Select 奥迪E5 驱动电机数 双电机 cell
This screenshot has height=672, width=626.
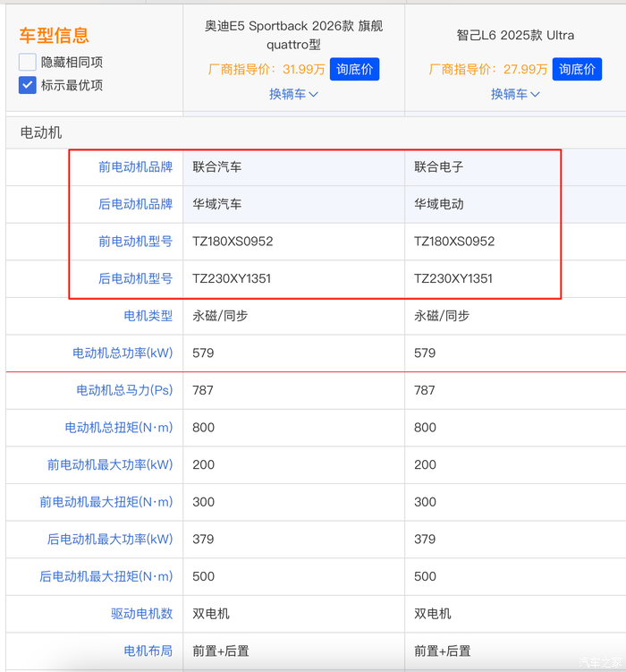pos(293,614)
